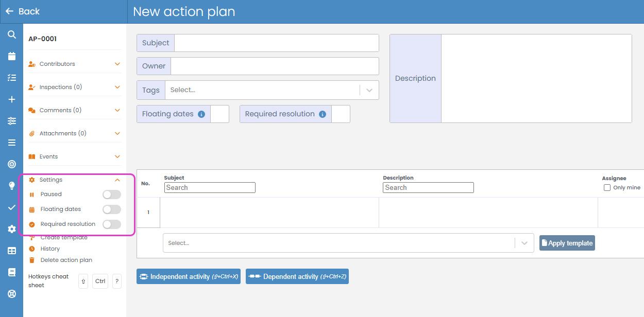This screenshot has height=317, width=644.
Task: Toggle the Paused switch
Action: pyautogui.click(x=111, y=195)
